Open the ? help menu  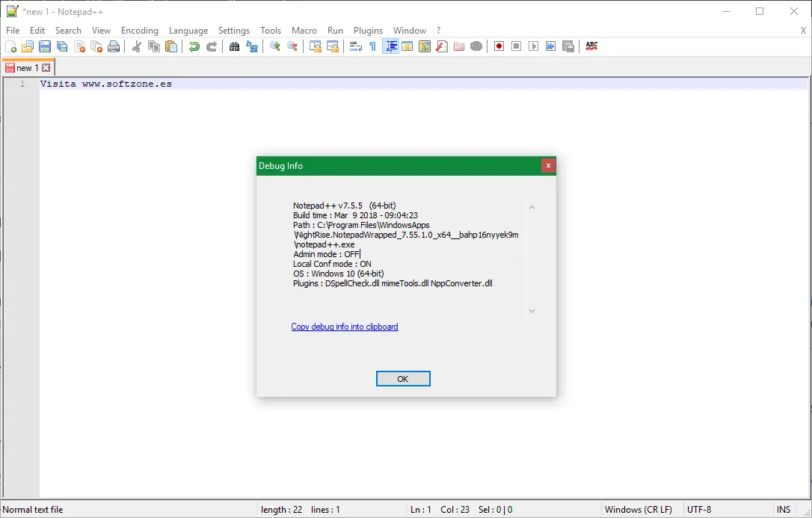click(x=439, y=31)
